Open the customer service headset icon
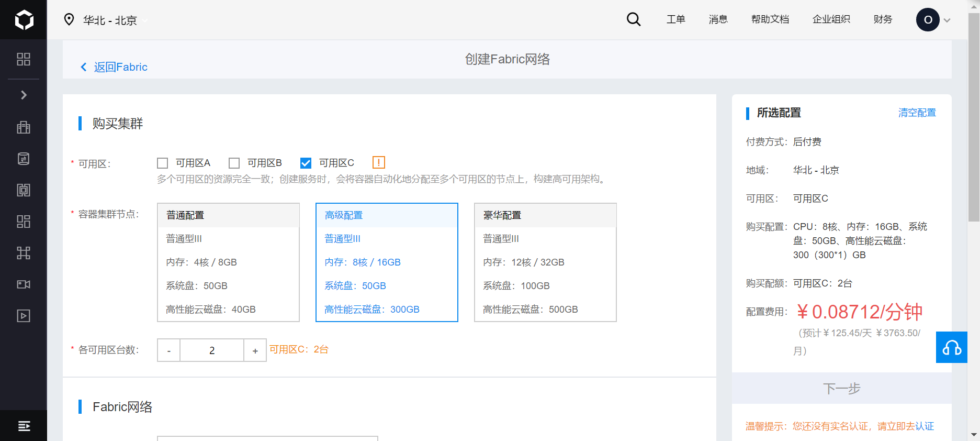Viewport: 980px width, 441px height. pos(952,347)
